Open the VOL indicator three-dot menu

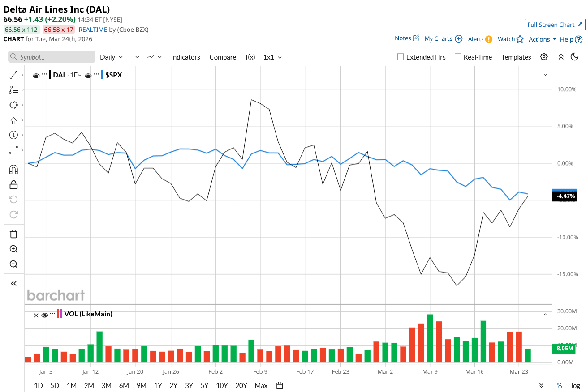pos(52,314)
